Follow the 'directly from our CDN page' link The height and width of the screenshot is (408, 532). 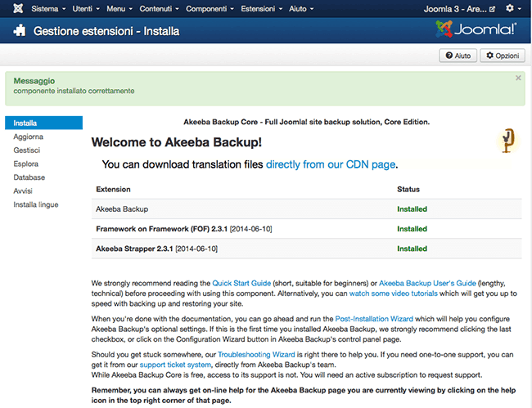pos(331,164)
